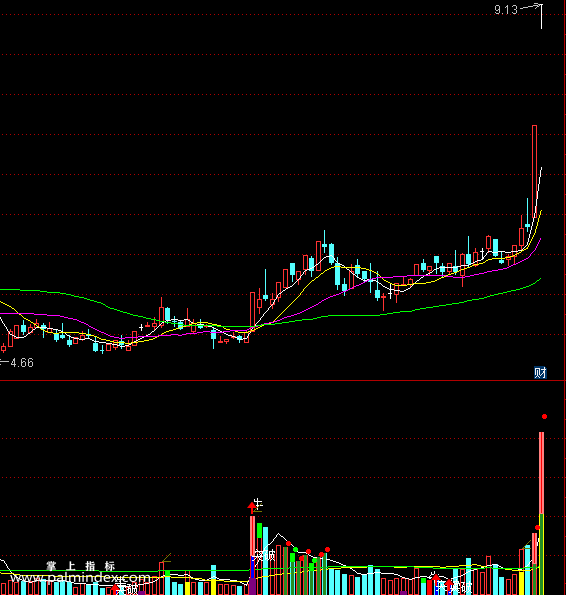The width and height of the screenshot is (566, 595).
Task: Select the tallest red candlestick at right
Action: [x=535, y=172]
